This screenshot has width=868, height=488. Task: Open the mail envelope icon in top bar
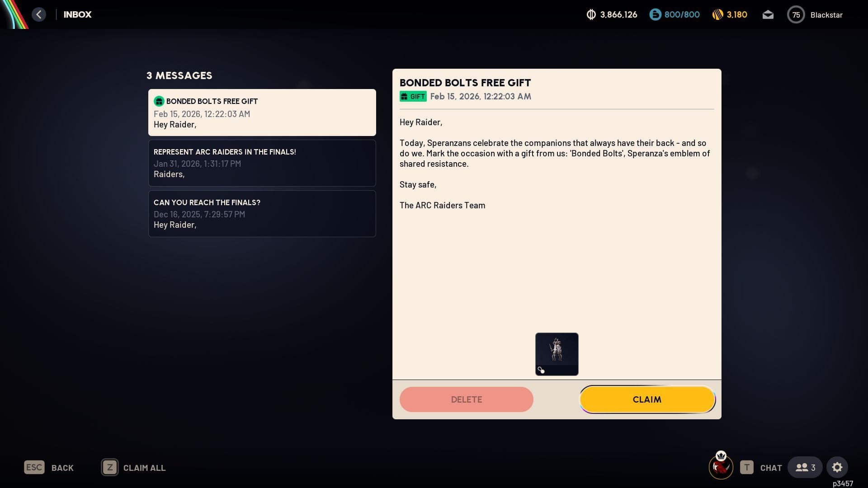768,15
